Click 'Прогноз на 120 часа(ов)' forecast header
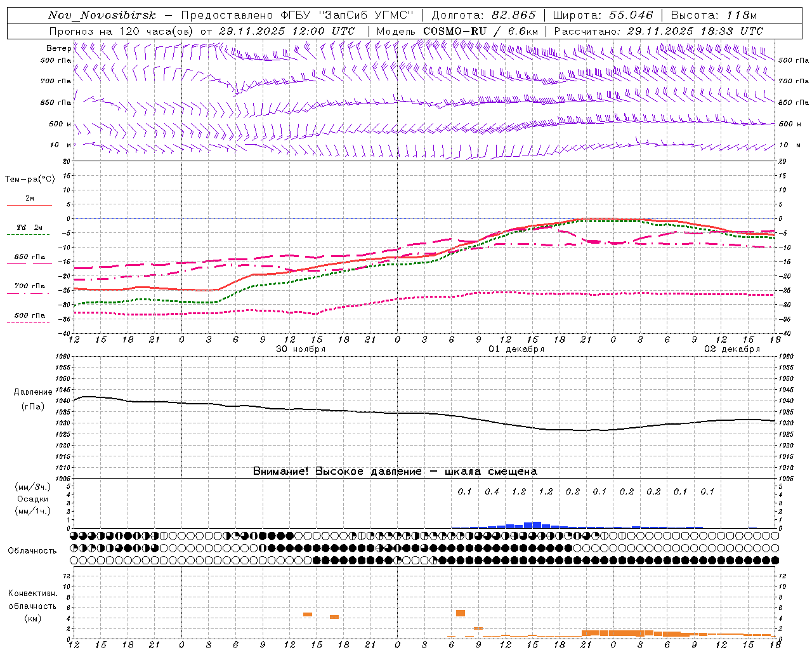The height and width of the screenshot is (650, 812). click(122, 31)
